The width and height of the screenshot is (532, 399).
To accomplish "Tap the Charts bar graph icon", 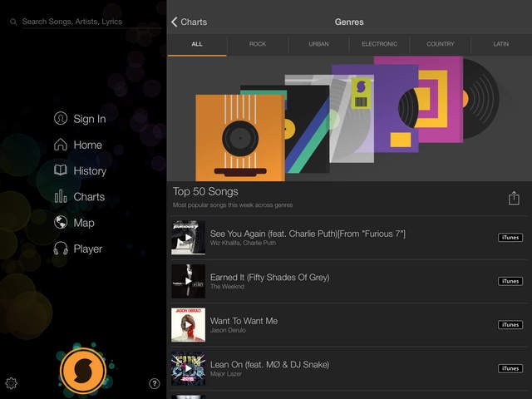I will click(61, 196).
